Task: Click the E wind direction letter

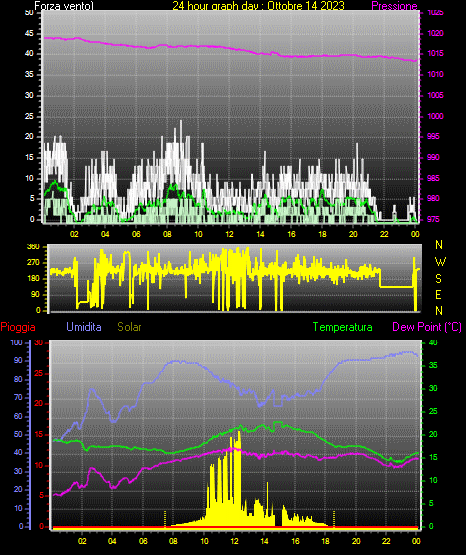Action: point(438,294)
